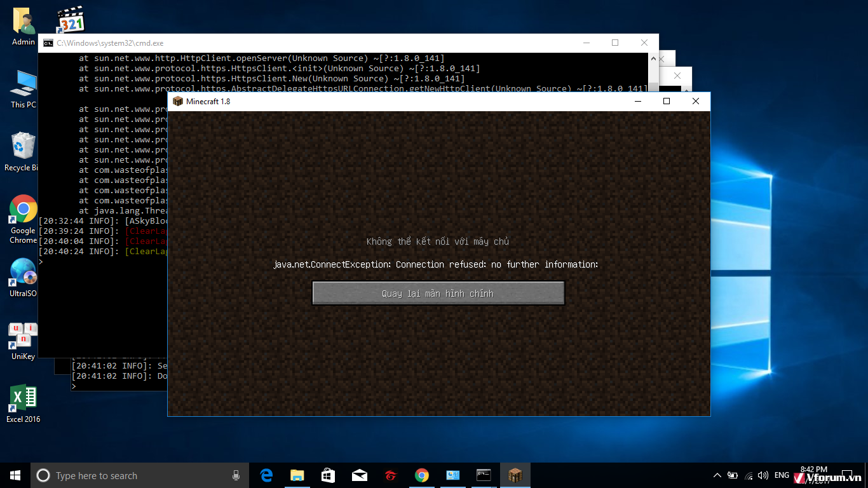Screen dimensions: 868x488
Task: Select the Excel 2016 desktop shortcut
Action: click(24, 403)
